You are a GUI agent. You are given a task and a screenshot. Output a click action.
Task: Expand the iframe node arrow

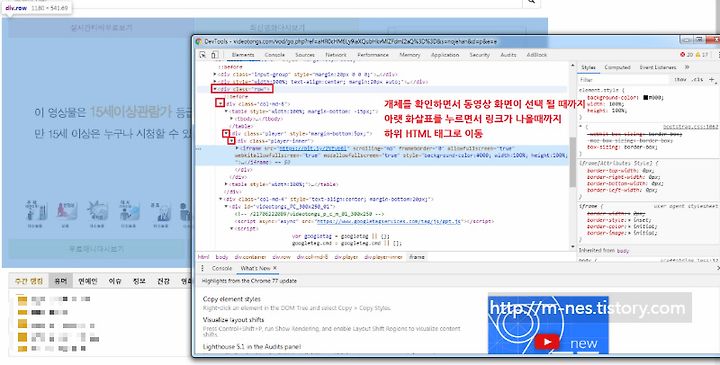[237, 148]
